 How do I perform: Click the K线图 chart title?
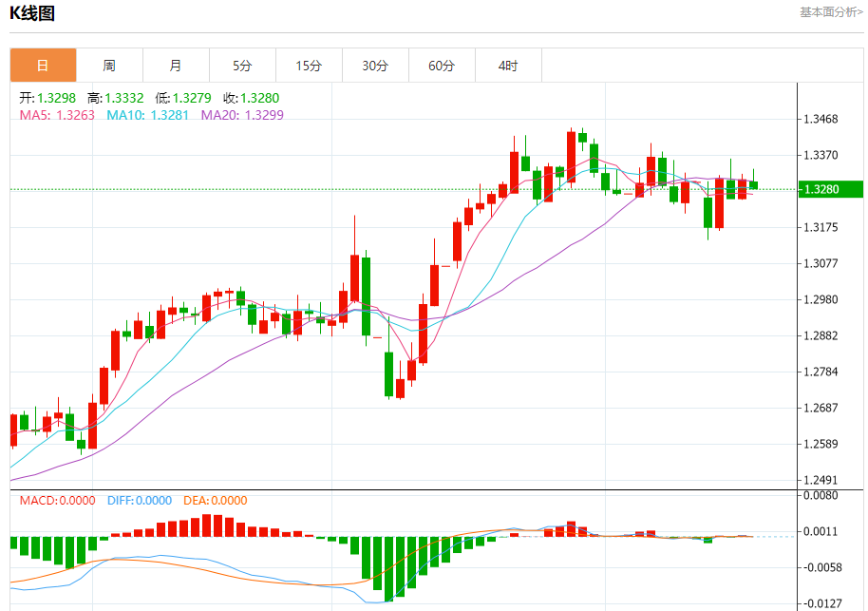32,12
